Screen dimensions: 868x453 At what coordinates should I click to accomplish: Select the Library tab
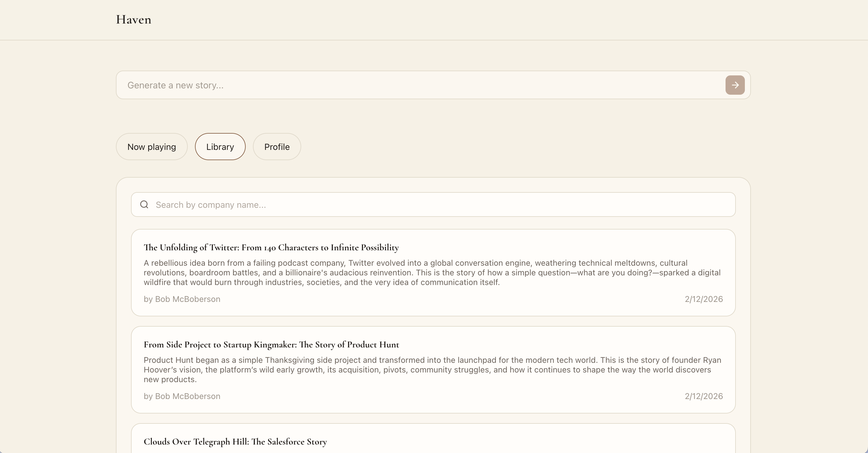click(x=220, y=147)
